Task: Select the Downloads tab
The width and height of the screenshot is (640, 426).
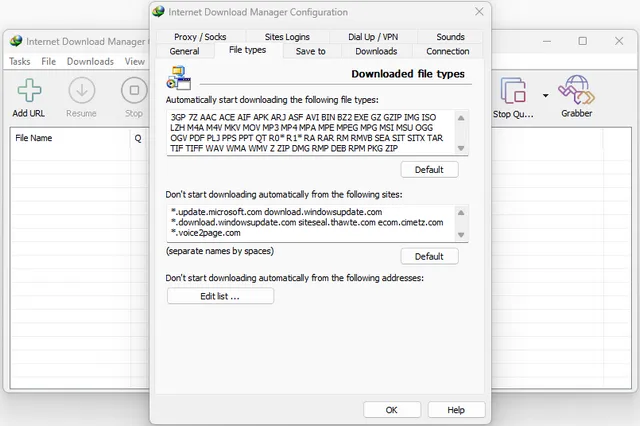Action: pyautogui.click(x=376, y=51)
